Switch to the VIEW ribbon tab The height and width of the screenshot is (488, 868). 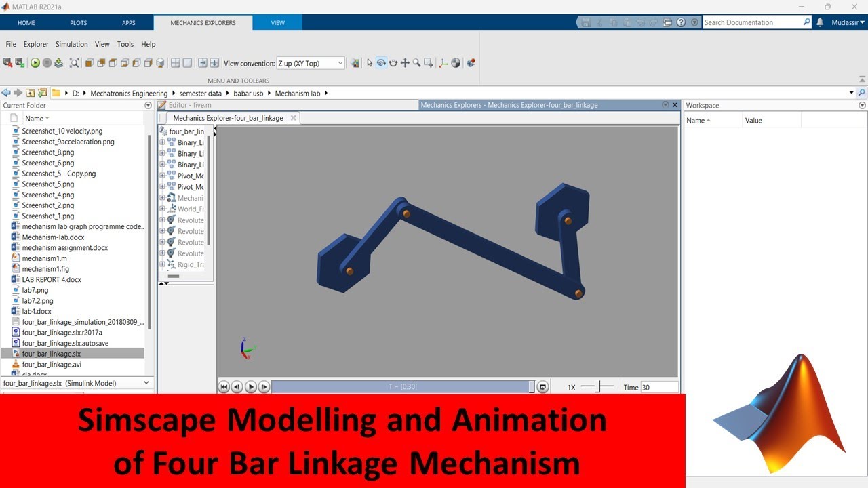click(278, 22)
